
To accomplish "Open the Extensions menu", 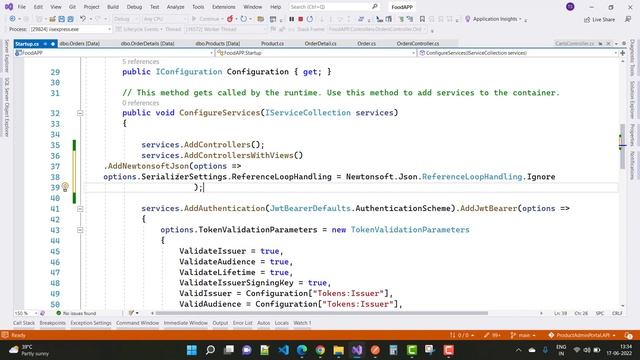I will pos(224,7).
